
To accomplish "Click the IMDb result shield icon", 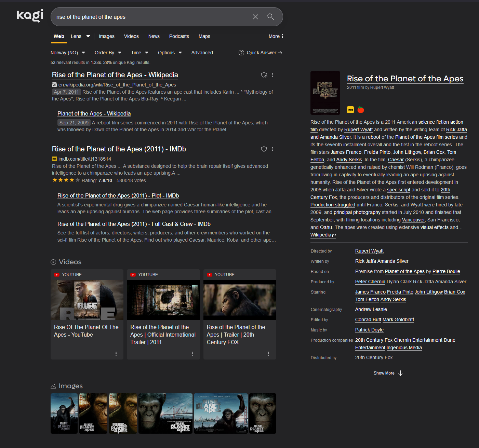I will pos(264,149).
